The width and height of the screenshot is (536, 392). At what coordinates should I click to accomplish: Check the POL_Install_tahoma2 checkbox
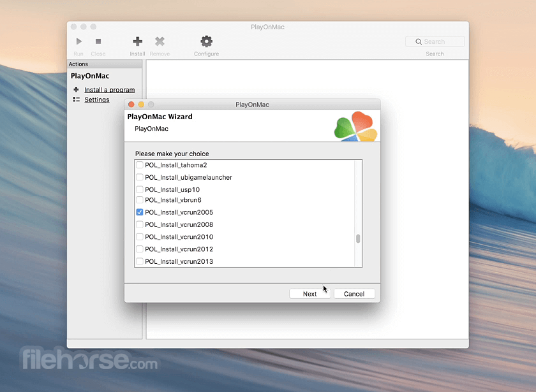tap(140, 165)
